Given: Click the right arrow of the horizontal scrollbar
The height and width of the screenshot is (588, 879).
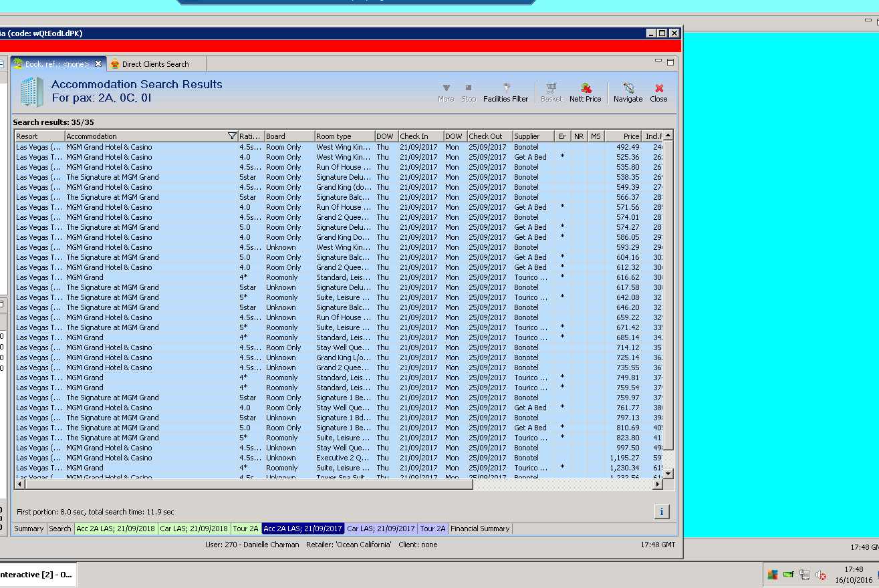Looking at the screenshot, I should [x=658, y=484].
